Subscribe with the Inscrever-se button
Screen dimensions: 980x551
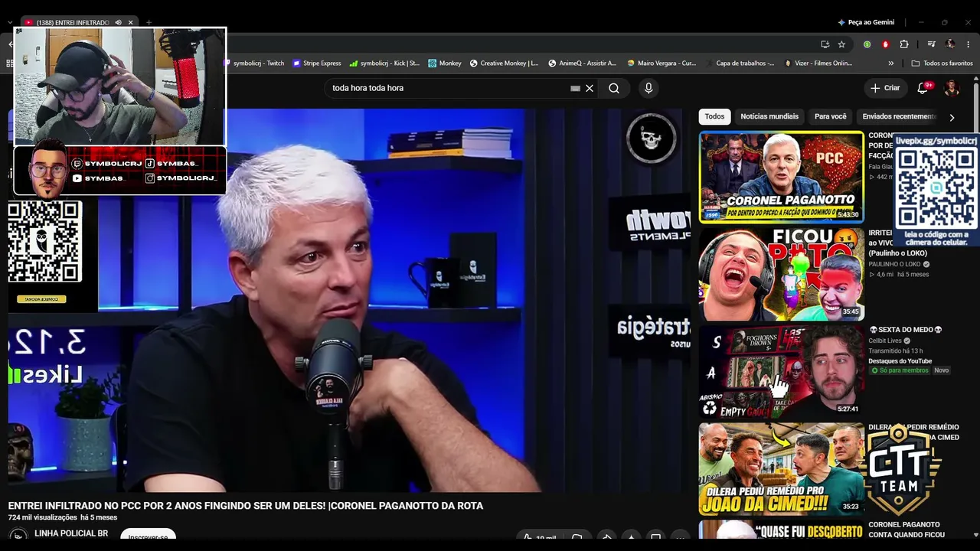(148, 536)
